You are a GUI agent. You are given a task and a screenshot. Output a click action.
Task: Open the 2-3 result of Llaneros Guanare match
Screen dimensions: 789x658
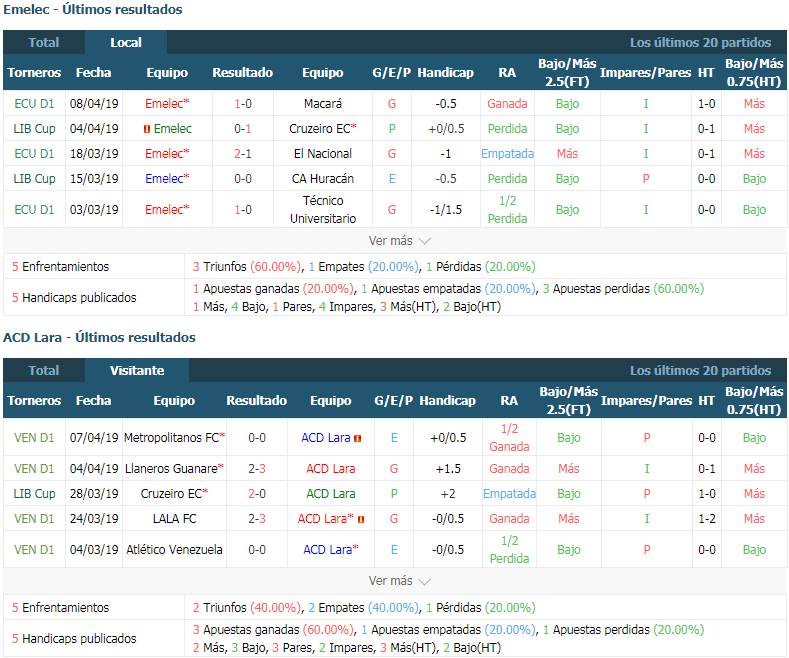257,468
